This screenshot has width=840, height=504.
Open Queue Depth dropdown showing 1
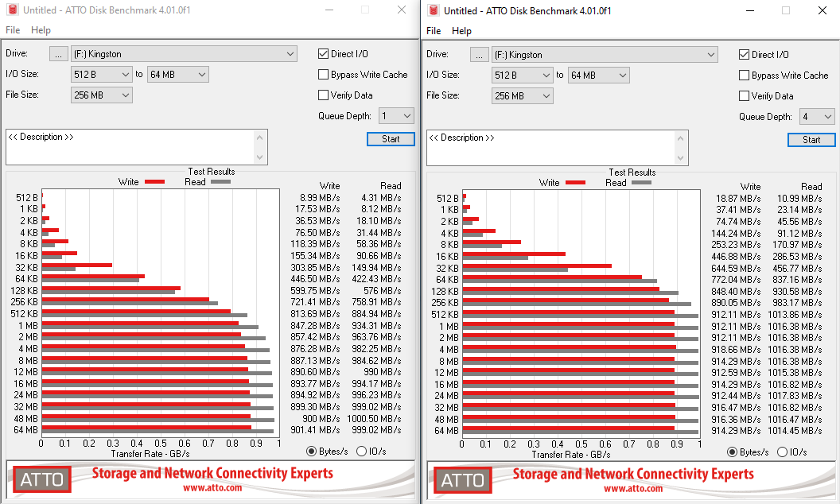(396, 116)
